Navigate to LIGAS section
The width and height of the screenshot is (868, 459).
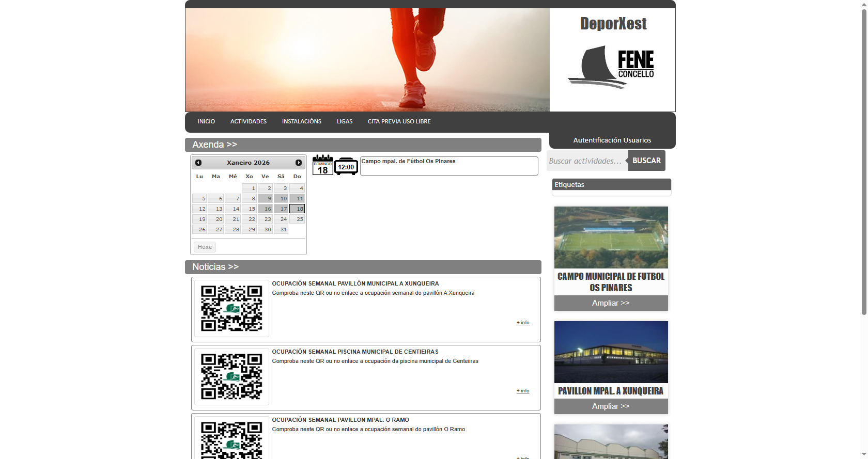pos(345,122)
